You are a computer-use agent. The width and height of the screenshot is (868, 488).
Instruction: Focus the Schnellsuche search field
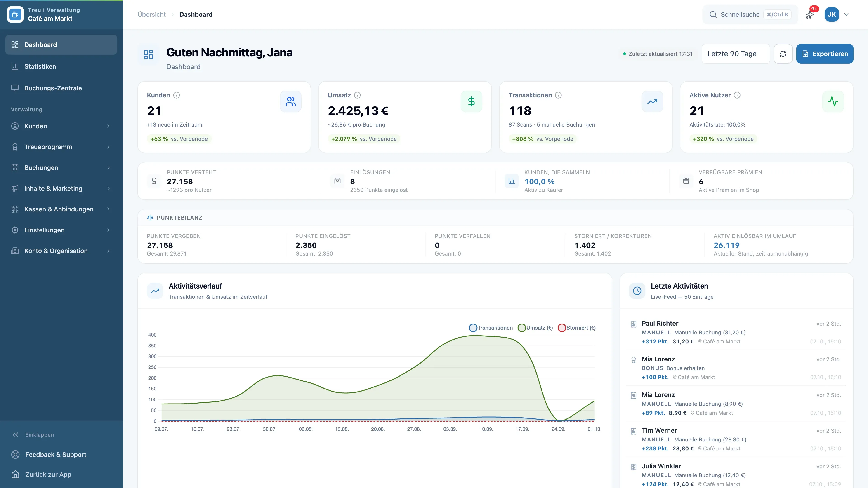click(x=750, y=14)
